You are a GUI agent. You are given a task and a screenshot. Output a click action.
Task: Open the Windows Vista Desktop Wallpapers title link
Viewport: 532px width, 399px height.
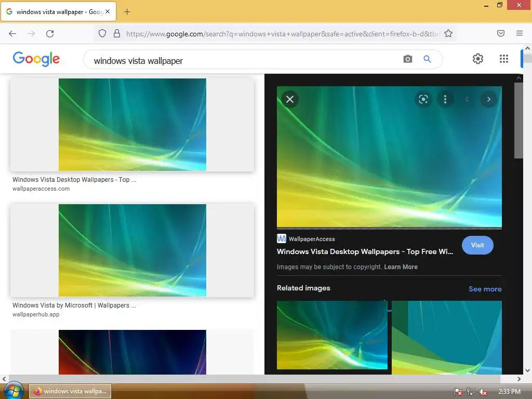tap(365, 252)
